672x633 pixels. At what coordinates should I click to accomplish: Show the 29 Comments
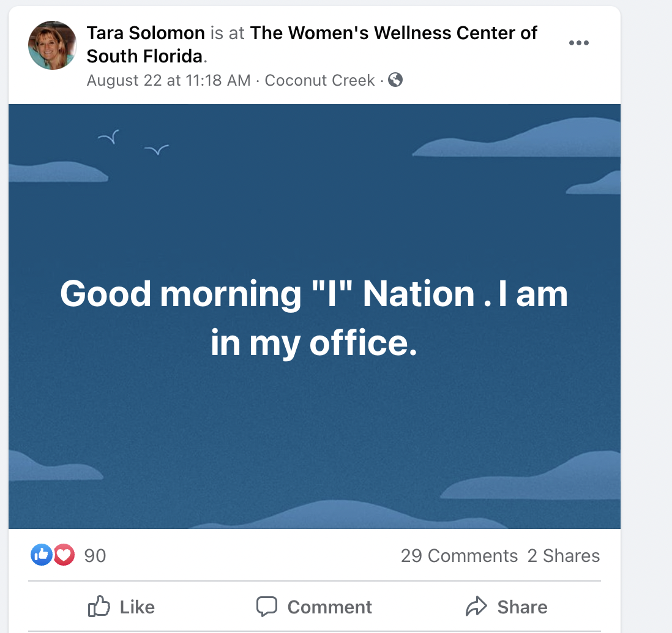pyautogui.click(x=459, y=556)
